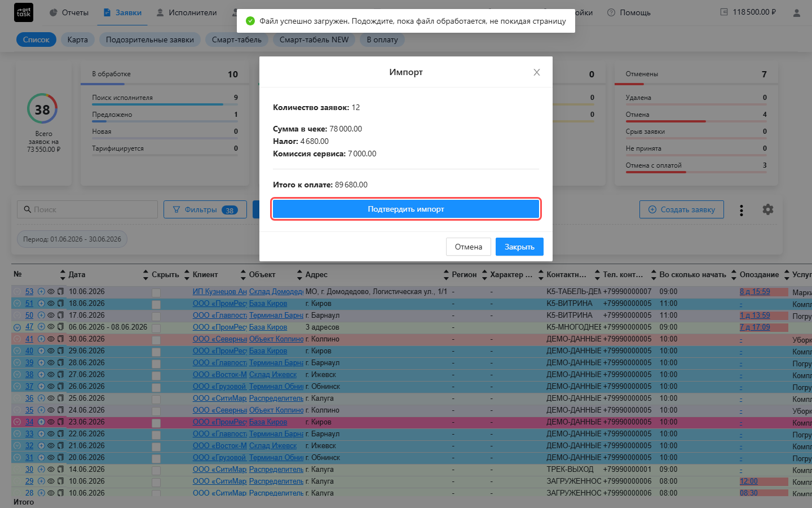The height and width of the screenshot is (508, 812).
Task: Open the settings gear icon near Создать заявку
Action: [x=768, y=209]
